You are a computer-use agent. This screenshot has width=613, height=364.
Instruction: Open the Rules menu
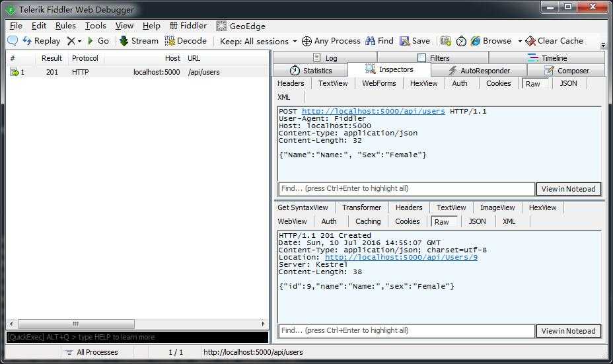click(65, 26)
